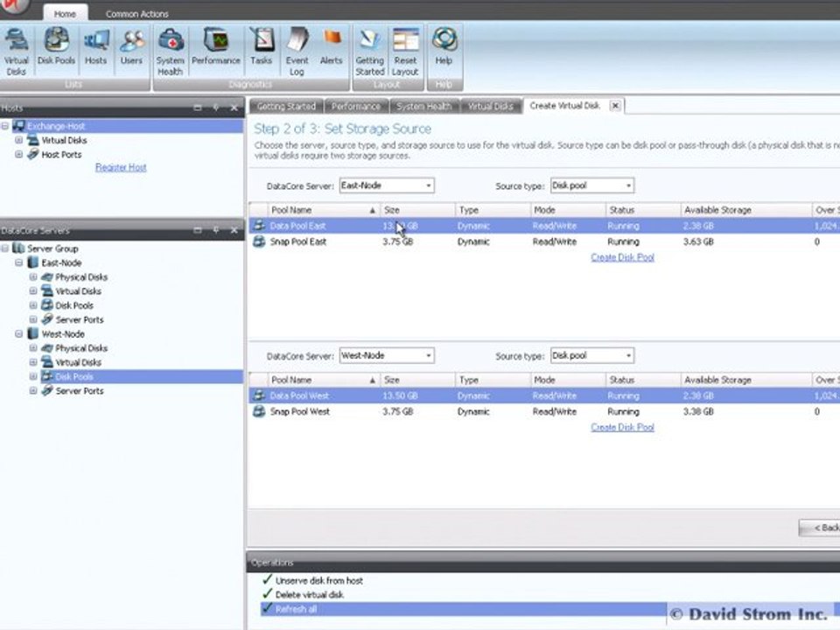Select the Snap Pool East row
The width and height of the screenshot is (840, 630).
click(543, 241)
